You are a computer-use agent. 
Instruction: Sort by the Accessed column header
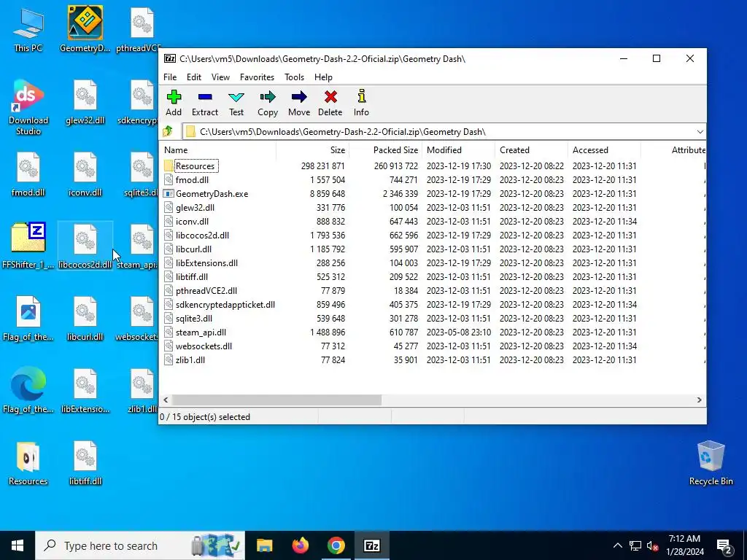(x=604, y=150)
